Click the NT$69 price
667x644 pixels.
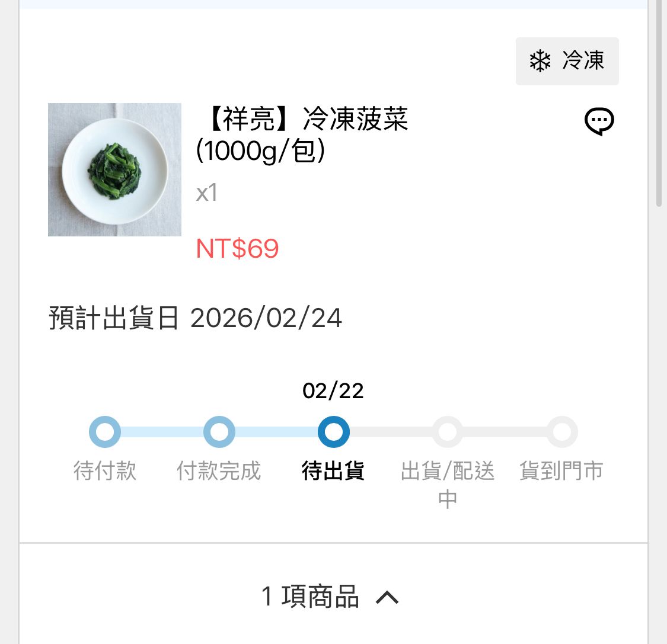click(237, 249)
